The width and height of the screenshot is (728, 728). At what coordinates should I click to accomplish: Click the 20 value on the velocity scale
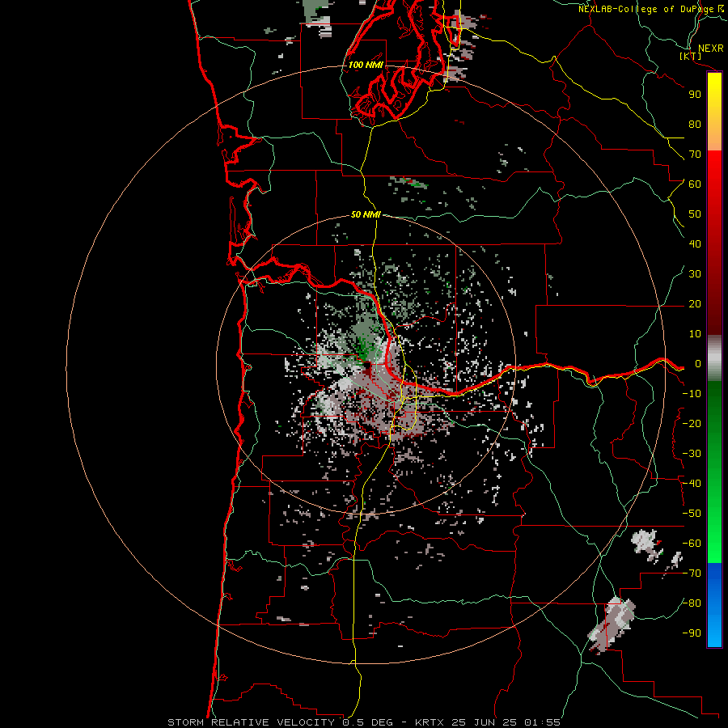tap(695, 304)
